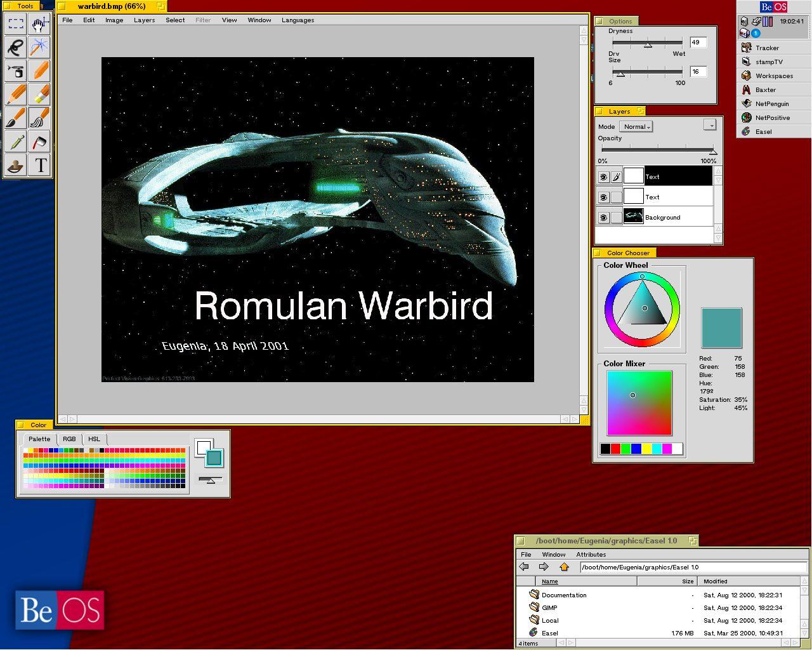
Task: Select the freehand lasso scribble tool
Action: pos(16,48)
